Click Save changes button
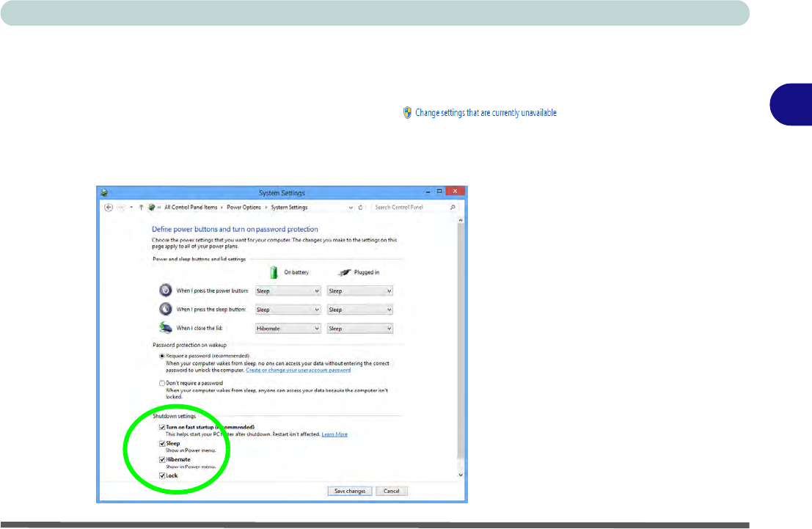 [350, 491]
